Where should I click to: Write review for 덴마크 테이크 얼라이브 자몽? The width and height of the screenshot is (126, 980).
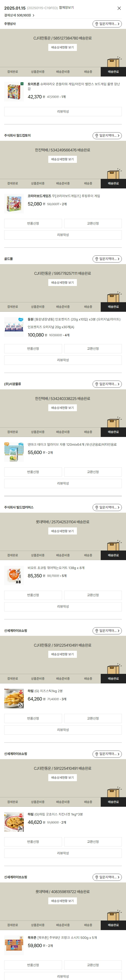[63, 484]
